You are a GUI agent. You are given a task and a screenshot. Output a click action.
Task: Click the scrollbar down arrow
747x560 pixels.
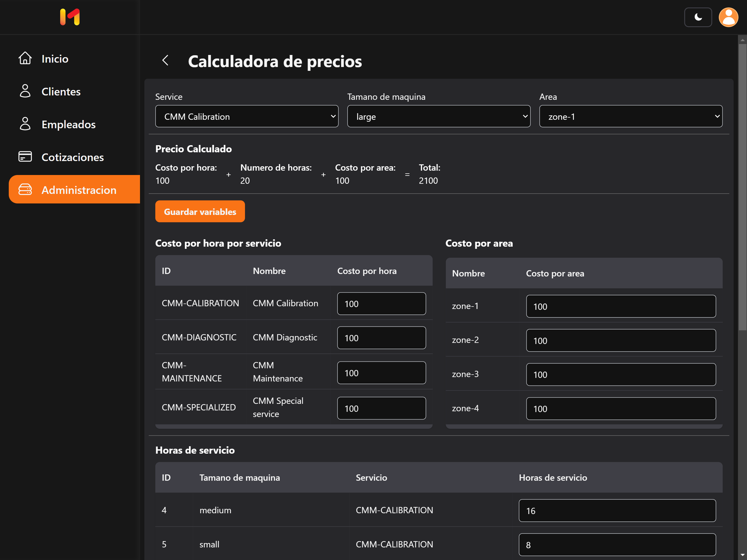tap(742, 555)
